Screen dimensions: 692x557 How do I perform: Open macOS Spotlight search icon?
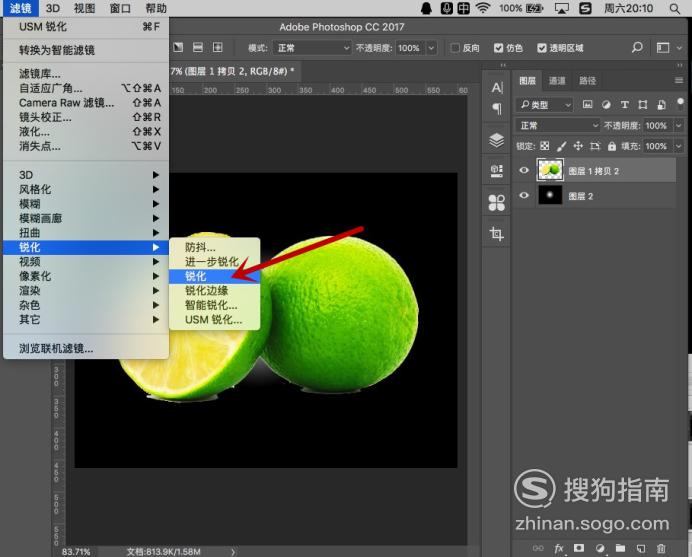(x=675, y=8)
